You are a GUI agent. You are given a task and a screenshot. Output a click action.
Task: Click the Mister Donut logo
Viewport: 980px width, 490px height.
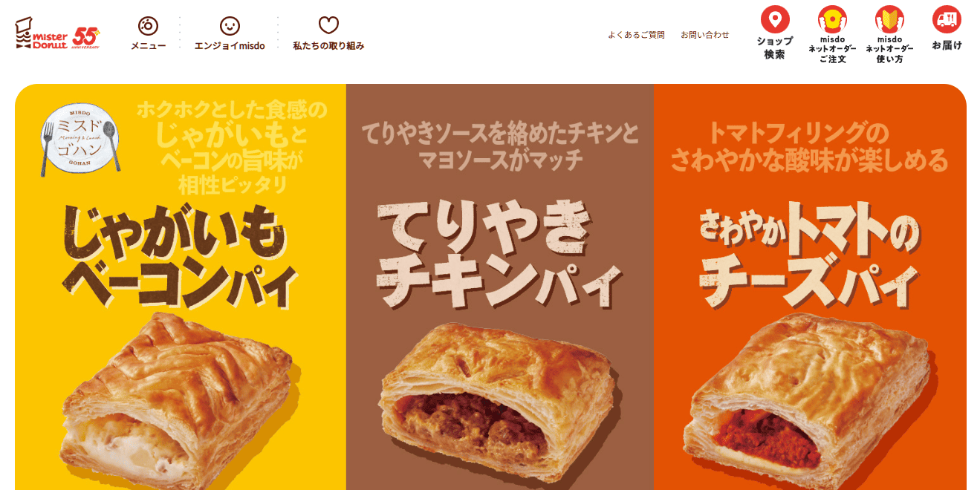[42, 33]
